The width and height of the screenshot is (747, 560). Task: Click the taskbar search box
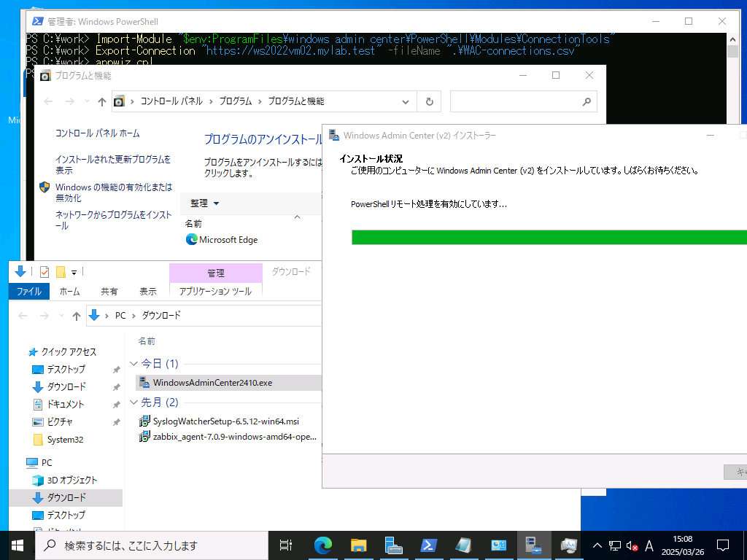tap(152, 545)
